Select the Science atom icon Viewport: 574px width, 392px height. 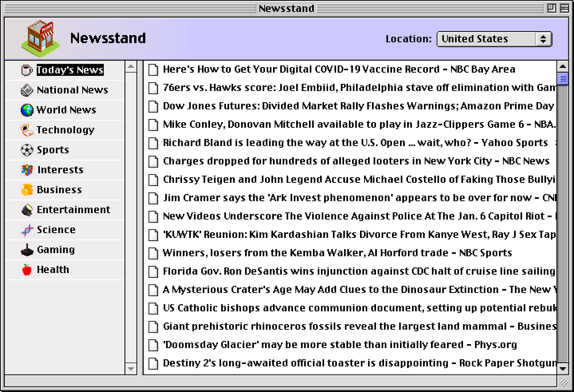click(x=26, y=230)
